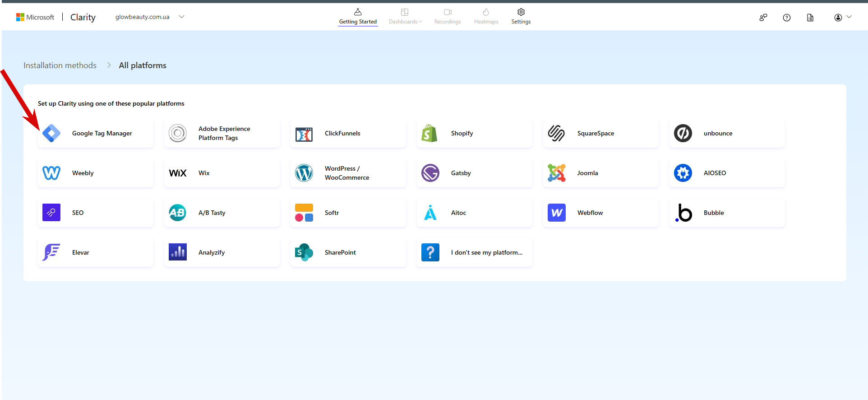This screenshot has height=400, width=868.
Task: Click the Wix logo icon
Action: point(178,173)
